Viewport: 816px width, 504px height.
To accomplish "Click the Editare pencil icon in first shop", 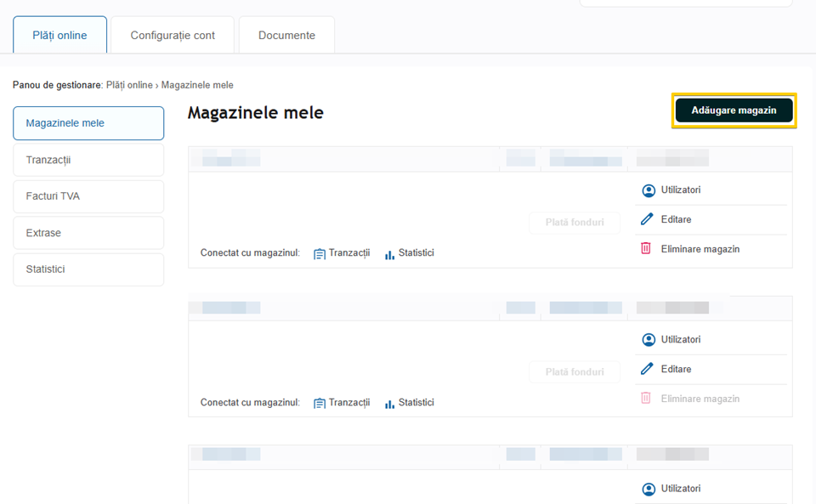I will [x=648, y=219].
